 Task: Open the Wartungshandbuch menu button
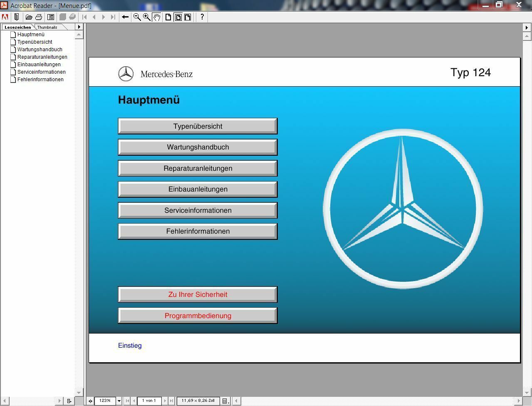coord(198,147)
